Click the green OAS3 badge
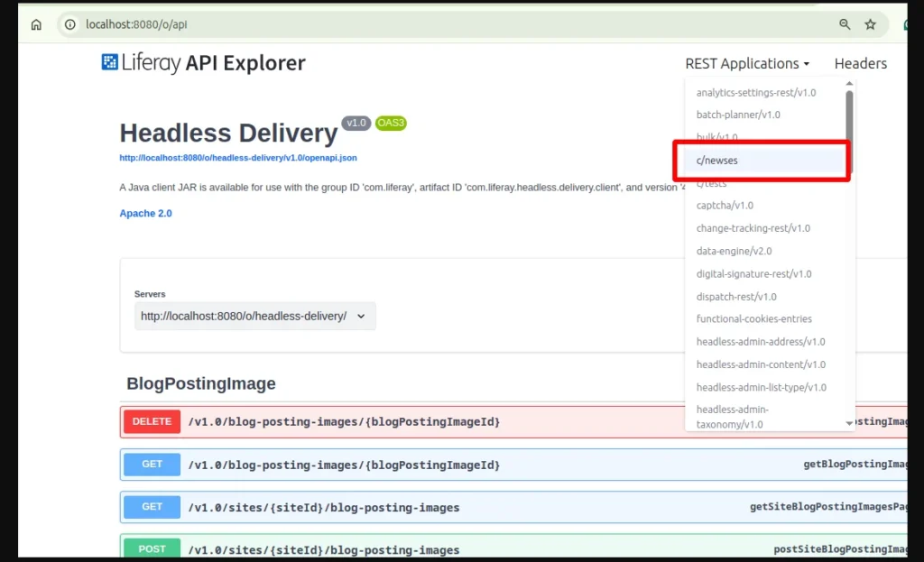 [x=390, y=123]
